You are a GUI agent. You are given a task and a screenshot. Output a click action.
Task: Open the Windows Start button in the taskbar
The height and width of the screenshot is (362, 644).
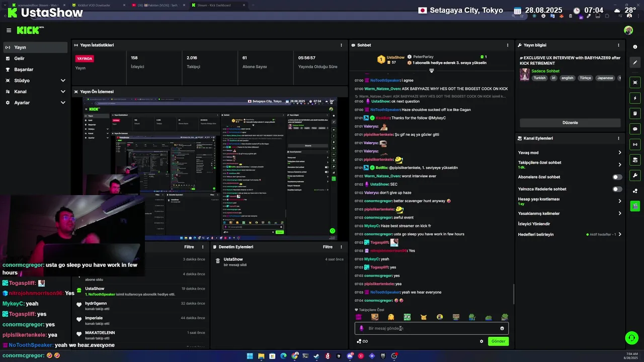(250, 356)
